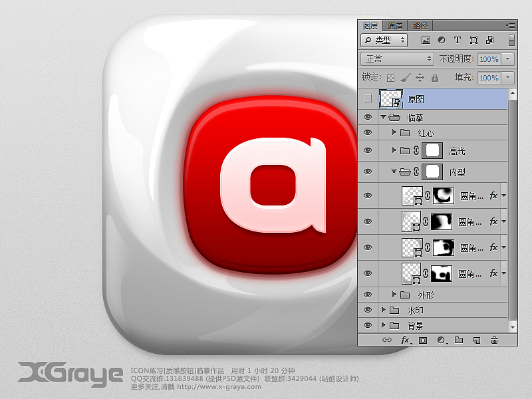Hide the third 圆角 shape layer
Screen dimensions: 532x399
368,247
